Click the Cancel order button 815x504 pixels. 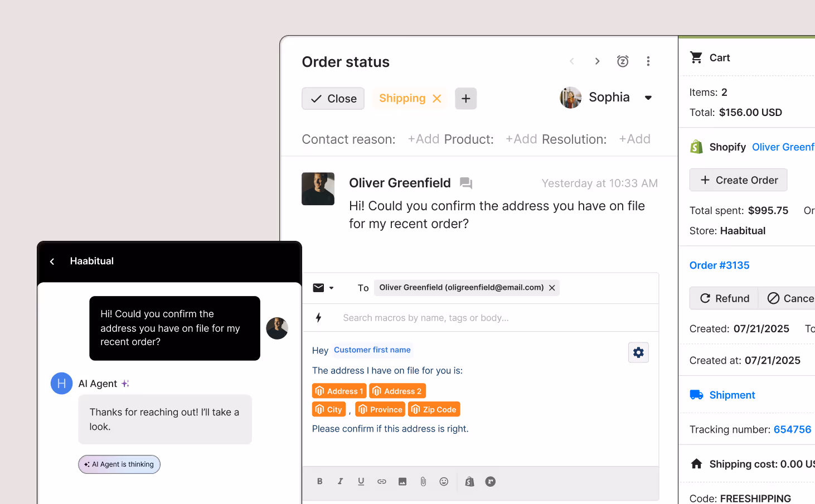787,298
